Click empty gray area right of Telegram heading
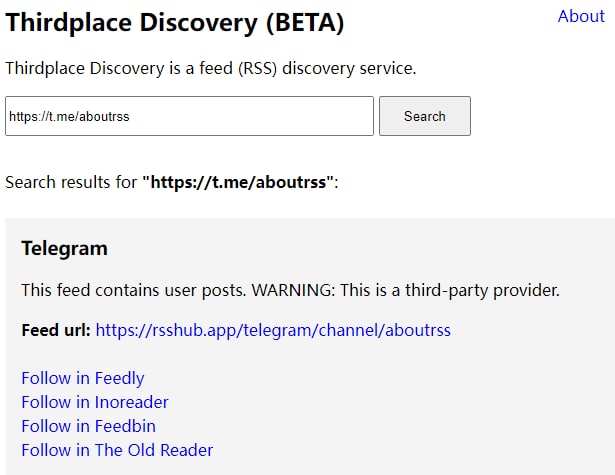Viewport: 615px width, 475px height. click(400, 248)
